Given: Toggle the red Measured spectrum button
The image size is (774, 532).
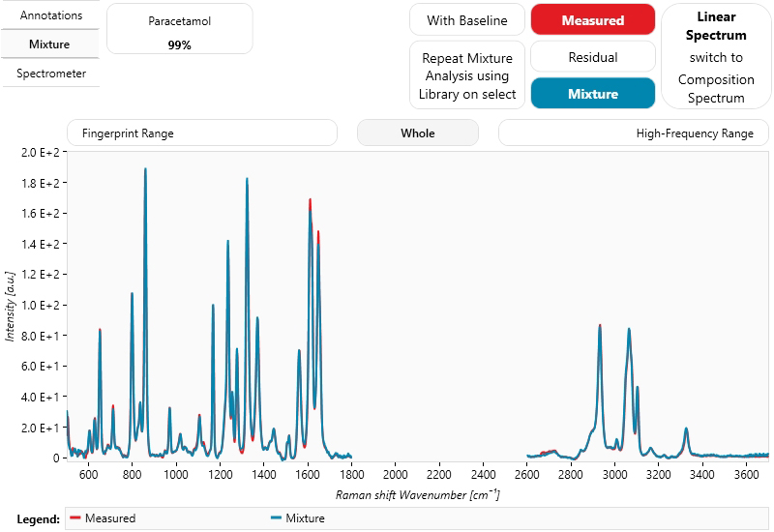Looking at the screenshot, I should coord(592,20).
